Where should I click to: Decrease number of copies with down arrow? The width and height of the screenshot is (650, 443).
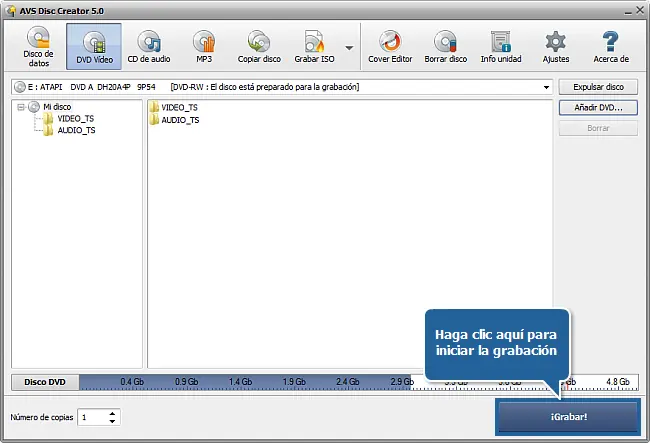[x=112, y=421]
